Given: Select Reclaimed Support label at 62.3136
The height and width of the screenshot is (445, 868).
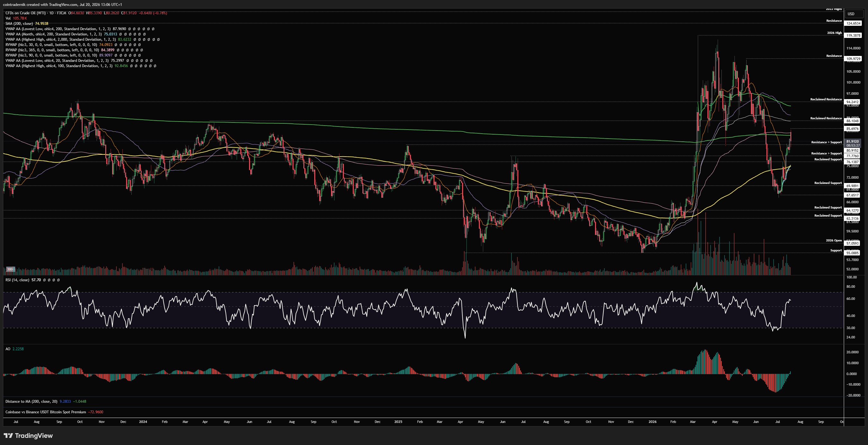Looking at the screenshot, I should point(828,215).
